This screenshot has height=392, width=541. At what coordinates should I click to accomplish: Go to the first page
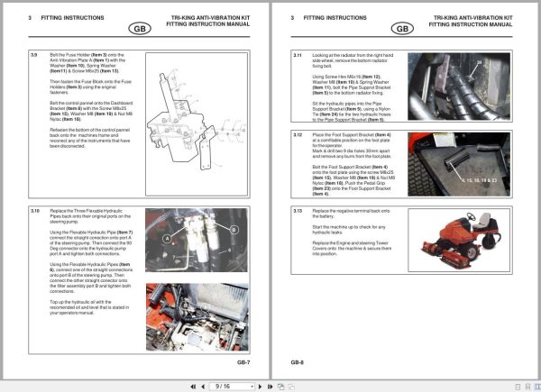[x=193, y=387]
